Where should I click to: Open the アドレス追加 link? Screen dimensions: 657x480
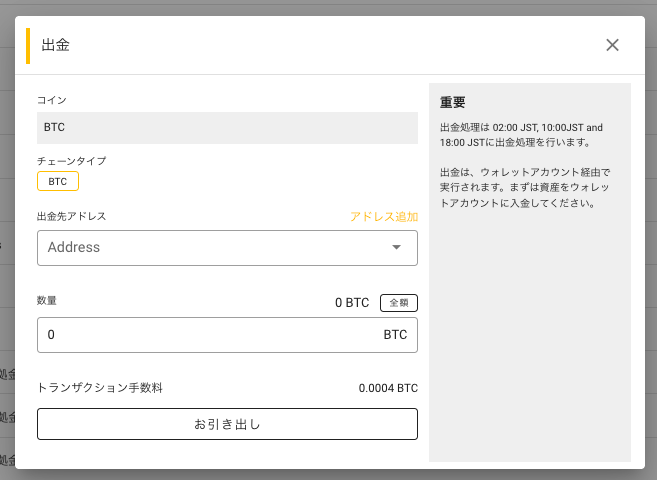tap(384, 217)
